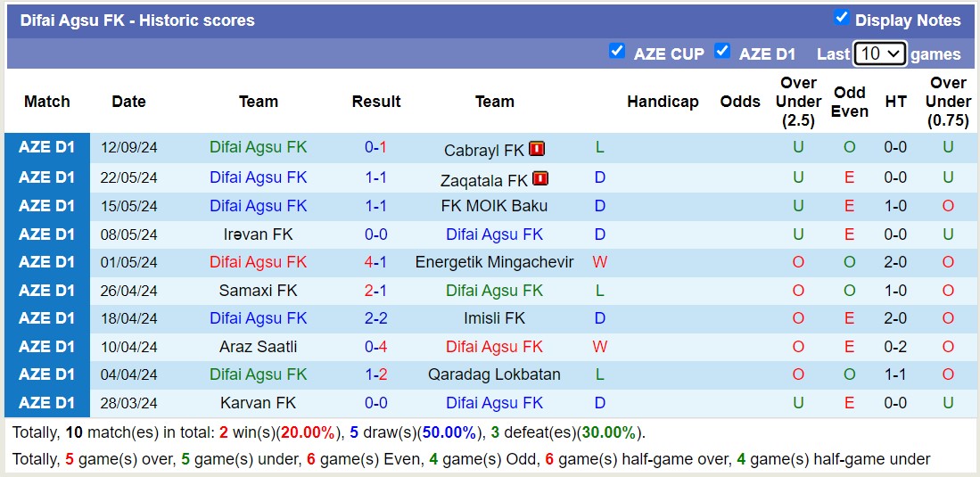
Task: Click the HT column header
Action: [x=895, y=102]
